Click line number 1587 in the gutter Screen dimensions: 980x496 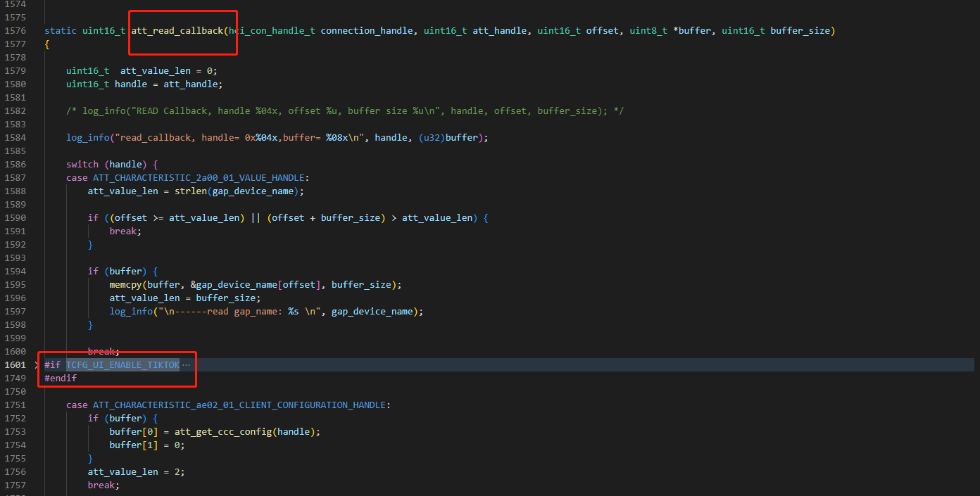click(15, 177)
